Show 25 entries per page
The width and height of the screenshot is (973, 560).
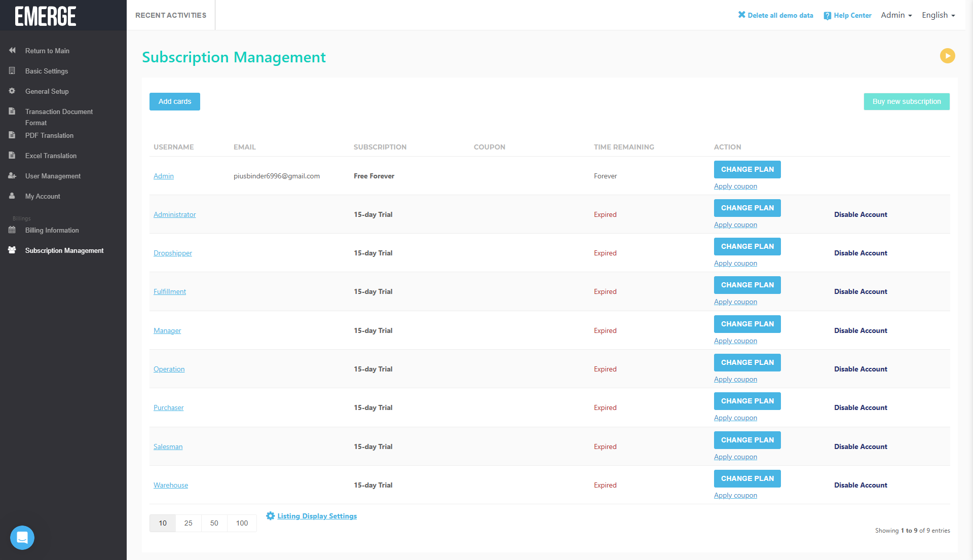[x=188, y=523]
